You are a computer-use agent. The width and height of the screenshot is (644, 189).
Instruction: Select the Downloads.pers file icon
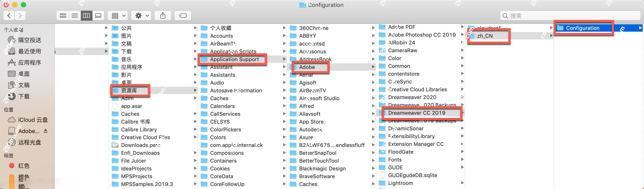pos(115,145)
